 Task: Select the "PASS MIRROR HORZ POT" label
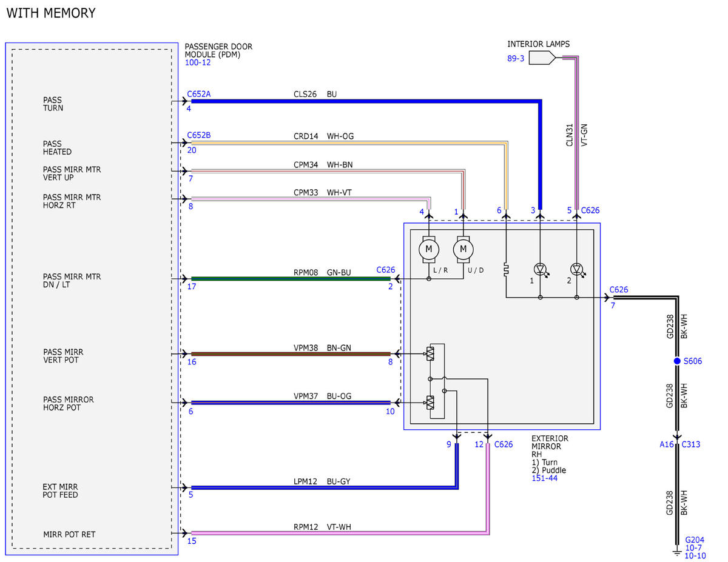click(x=68, y=404)
